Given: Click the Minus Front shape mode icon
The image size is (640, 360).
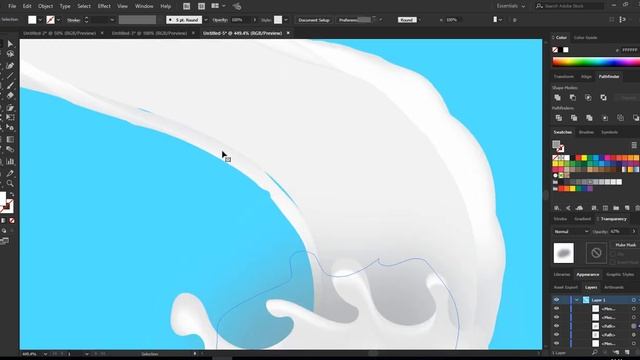Looking at the screenshot, I should click(573, 98).
